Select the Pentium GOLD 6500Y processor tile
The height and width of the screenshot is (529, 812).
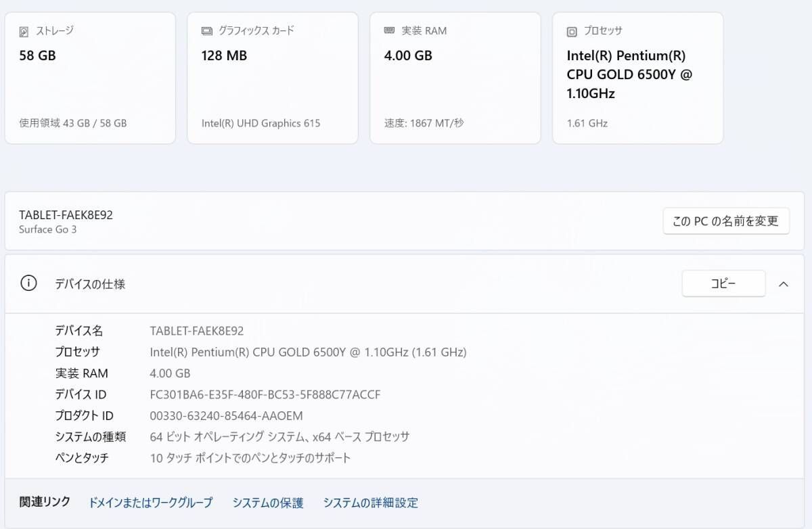[x=637, y=78]
